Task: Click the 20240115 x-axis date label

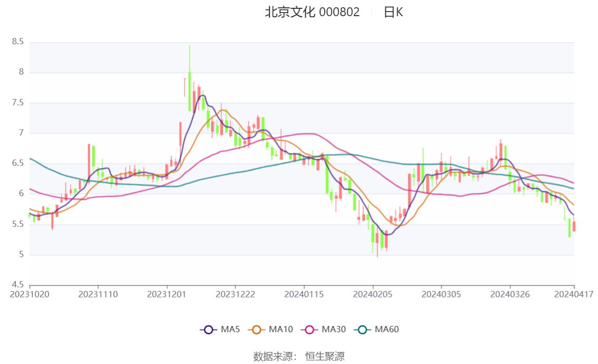Action: point(304,294)
